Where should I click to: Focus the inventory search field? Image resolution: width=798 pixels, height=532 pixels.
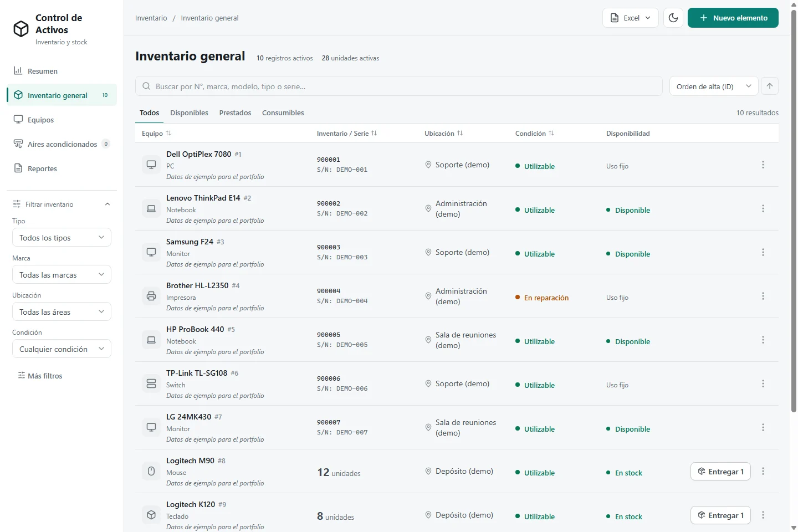pos(399,86)
